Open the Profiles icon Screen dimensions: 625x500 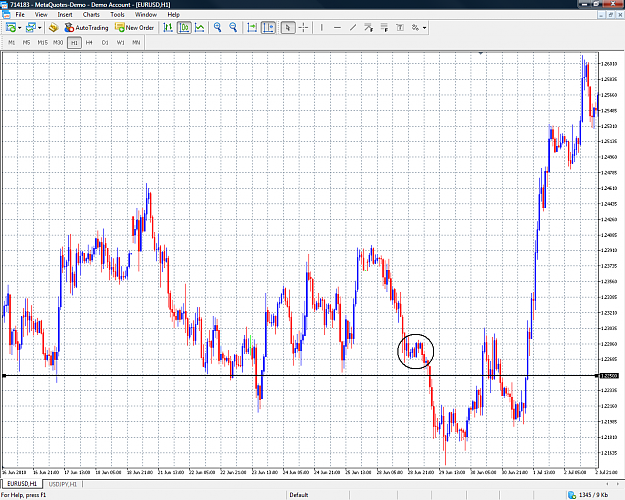pos(31,28)
